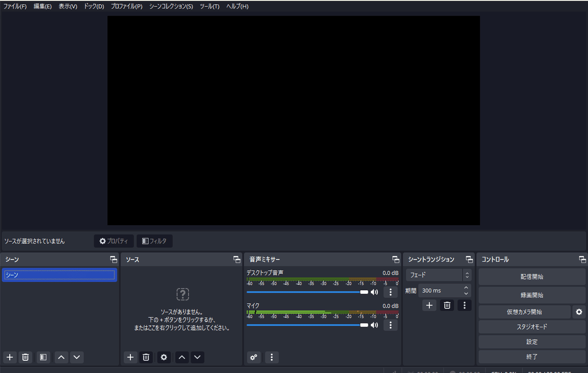The height and width of the screenshot is (373, 588).
Task: Undock the シーン panel
Action: [x=114, y=259]
